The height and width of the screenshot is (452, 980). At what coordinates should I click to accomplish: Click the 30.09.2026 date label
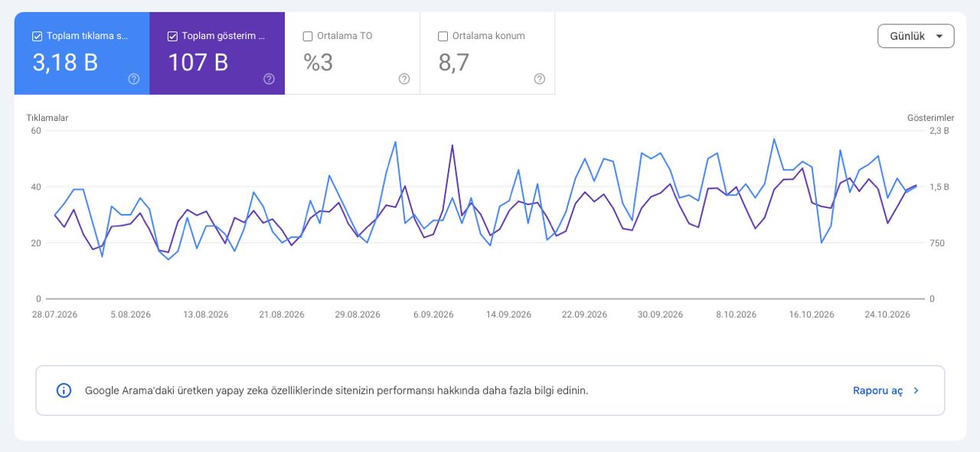pos(660,314)
